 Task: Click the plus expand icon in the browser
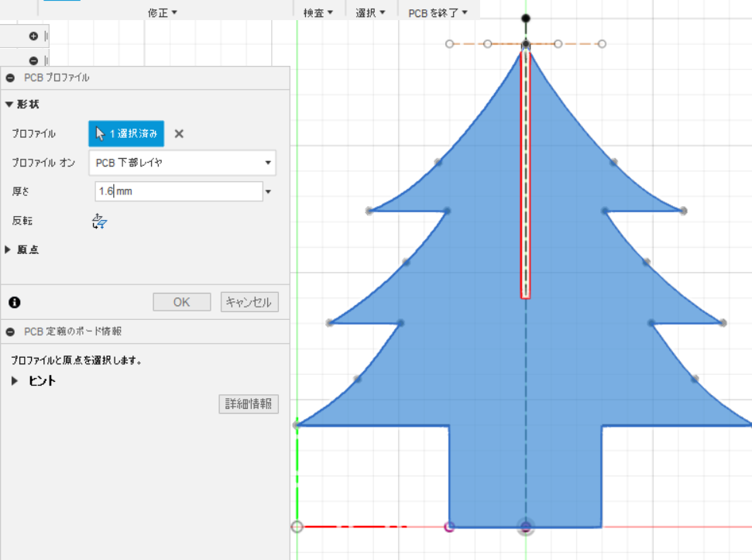[33, 36]
